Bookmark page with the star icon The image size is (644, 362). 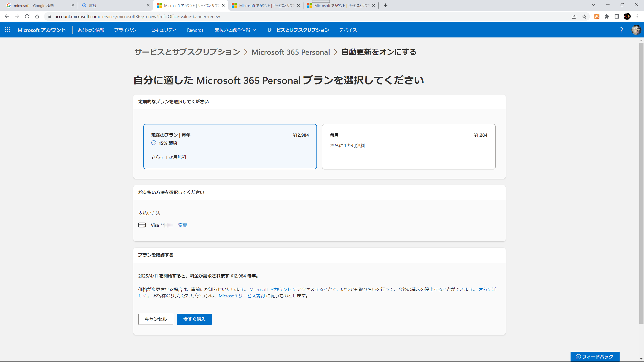[x=584, y=17]
